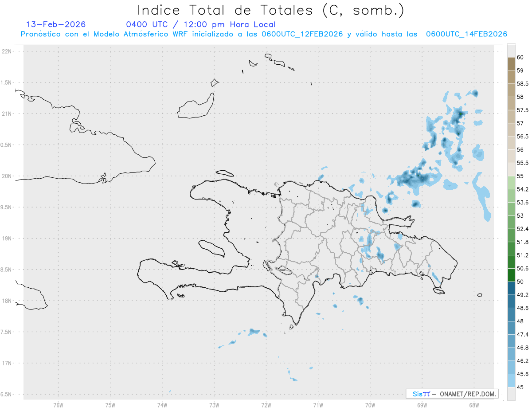
Task: Click the dark blue swatch between 49.2 and 50
Action: click(511, 288)
